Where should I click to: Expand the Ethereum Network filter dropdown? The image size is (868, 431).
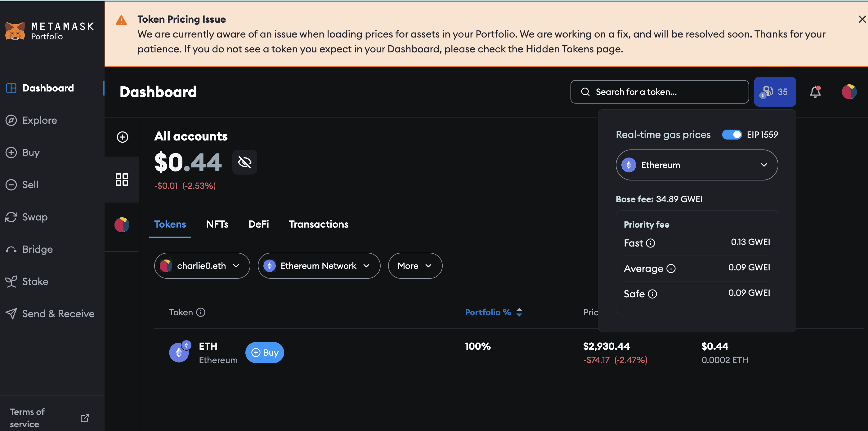tap(319, 266)
